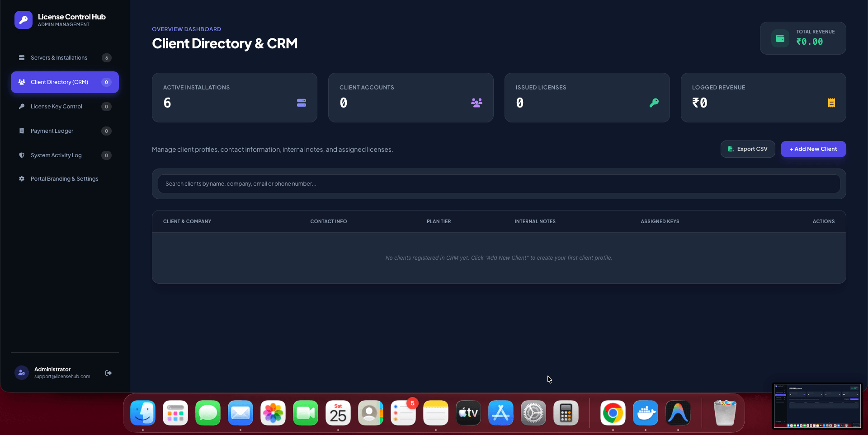
Task: Open Apple TV from the dock
Action: click(468, 413)
